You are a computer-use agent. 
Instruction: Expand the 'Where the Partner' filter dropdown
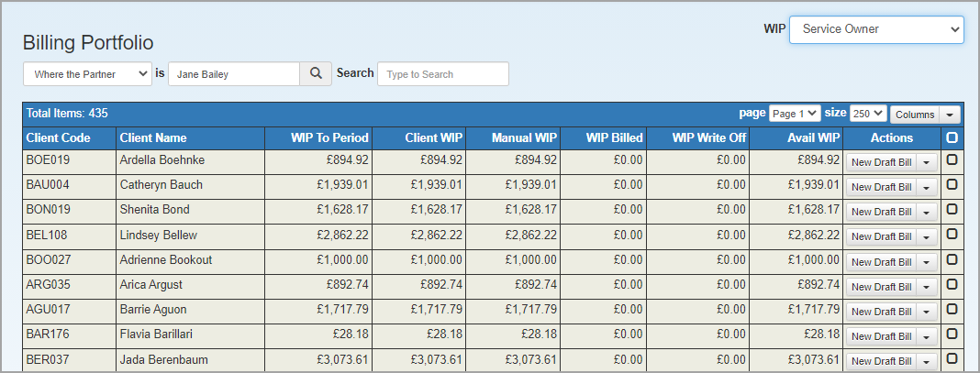(x=87, y=73)
